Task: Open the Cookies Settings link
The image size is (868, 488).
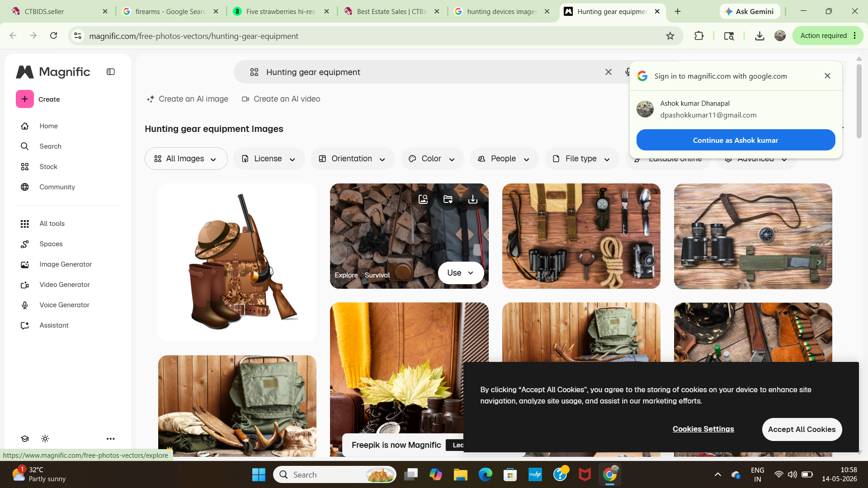Action: (x=703, y=429)
